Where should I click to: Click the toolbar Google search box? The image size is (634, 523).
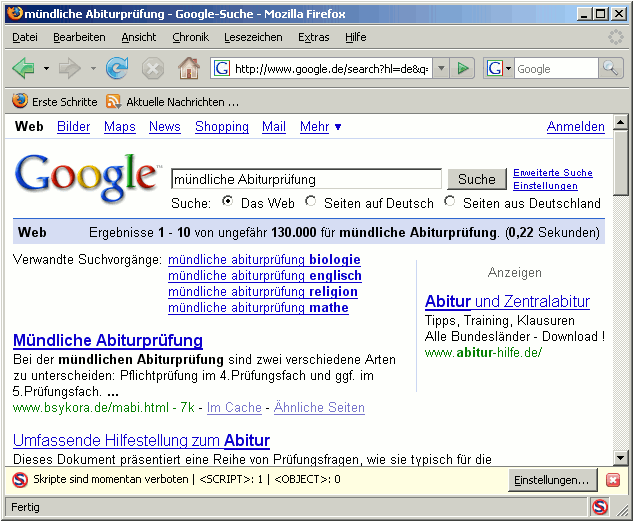(556, 69)
